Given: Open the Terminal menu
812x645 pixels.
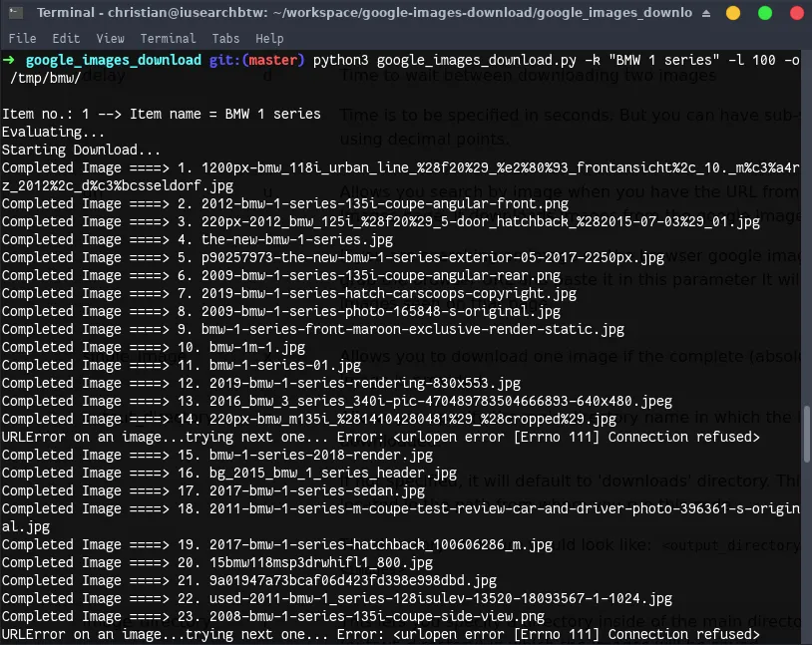Looking at the screenshot, I should [x=168, y=39].
